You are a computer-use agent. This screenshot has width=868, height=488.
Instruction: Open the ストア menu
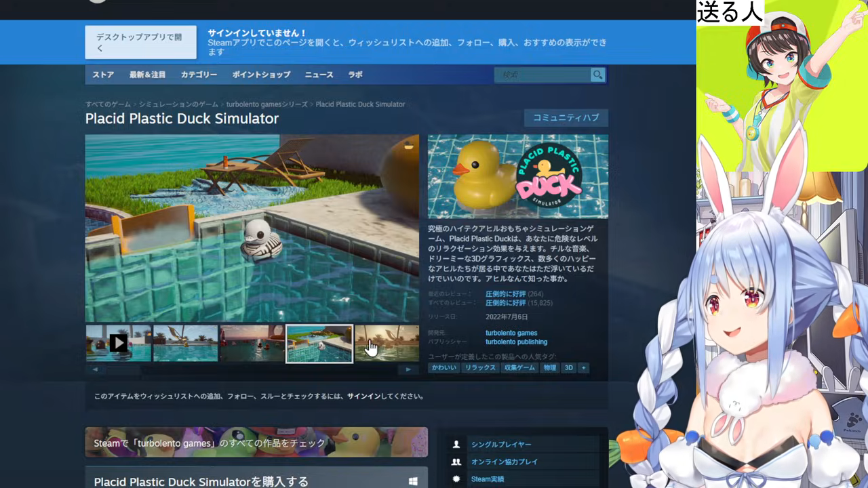(103, 75)
